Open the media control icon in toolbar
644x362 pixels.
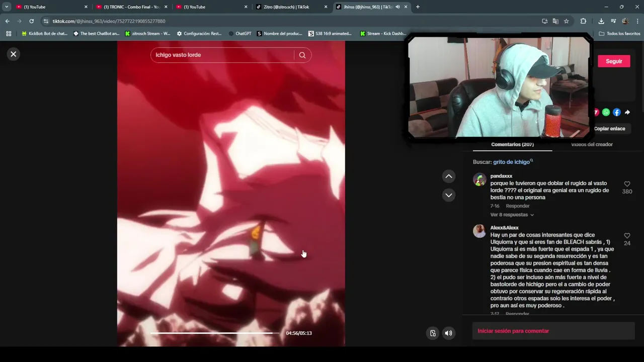point(613,21)
